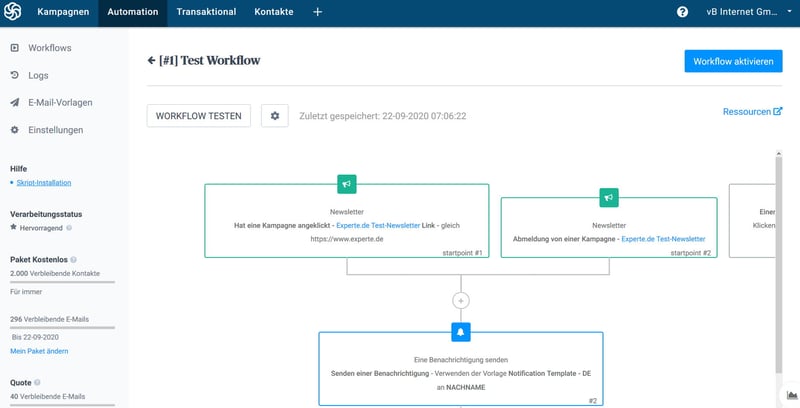Click the star icon before Hervorragend
This screenshot has height=408, width=800.
click(14, 227)
